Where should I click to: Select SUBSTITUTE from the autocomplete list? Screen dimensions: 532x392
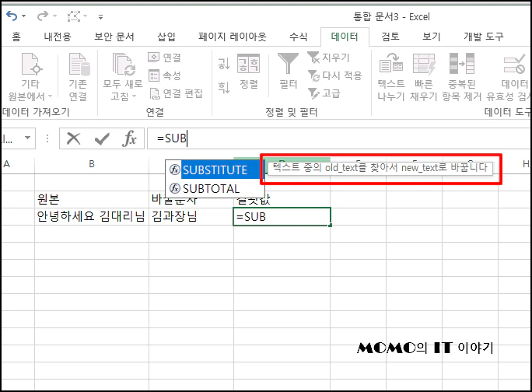click(x=215, y=170)
